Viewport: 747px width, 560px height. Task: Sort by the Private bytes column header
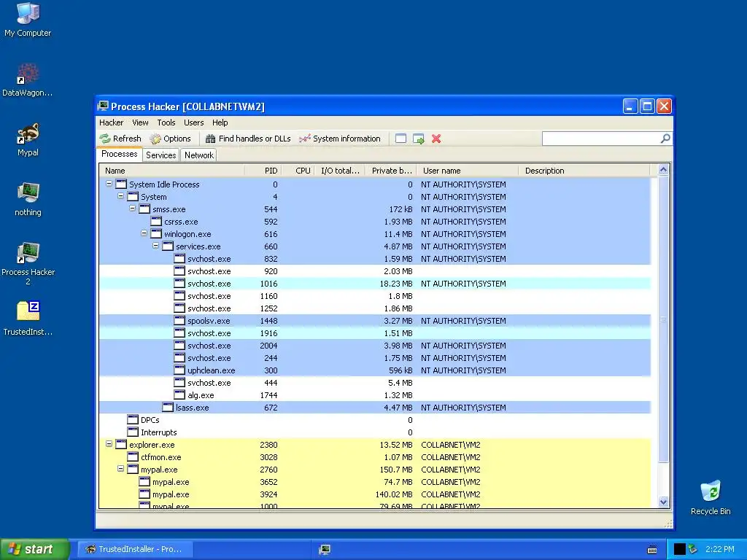[x=391, y=171]
